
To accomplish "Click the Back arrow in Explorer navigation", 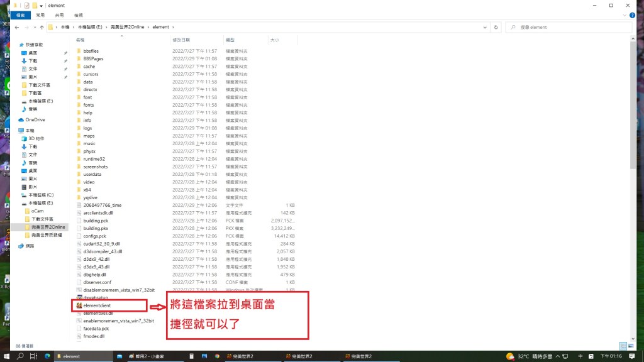I will 17,28.
